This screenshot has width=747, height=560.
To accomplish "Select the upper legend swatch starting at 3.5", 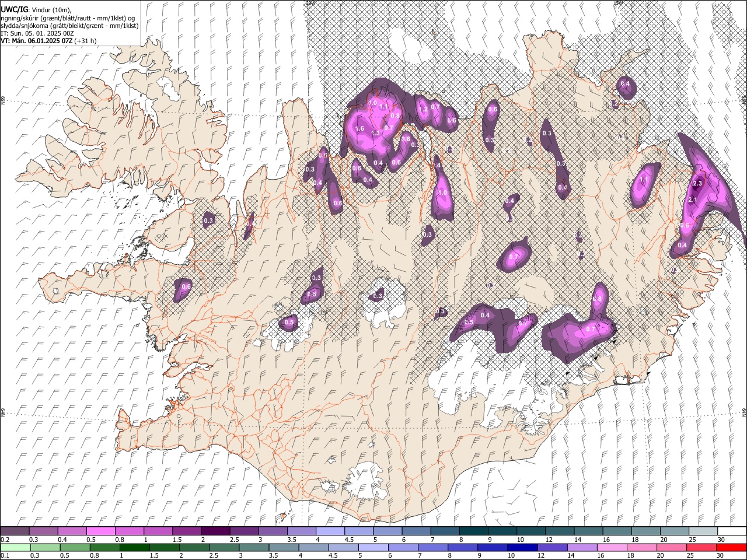I will [301, 531].
